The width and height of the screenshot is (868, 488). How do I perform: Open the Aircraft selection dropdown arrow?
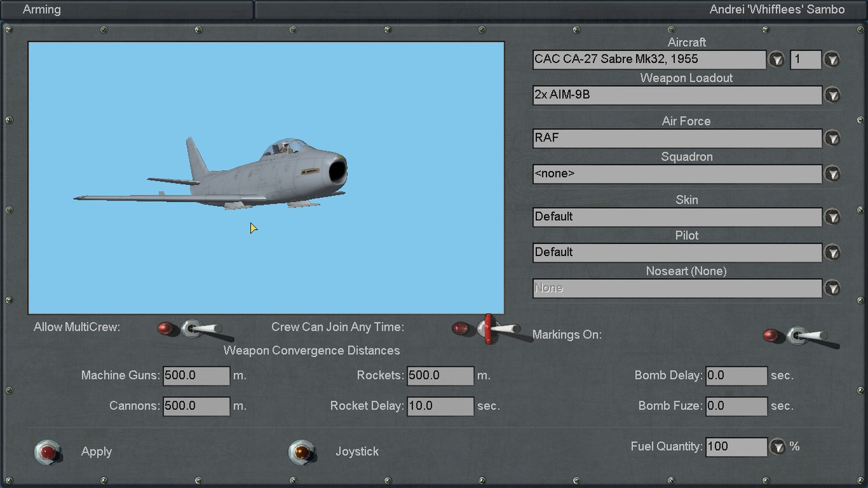[x=776, y=60]
